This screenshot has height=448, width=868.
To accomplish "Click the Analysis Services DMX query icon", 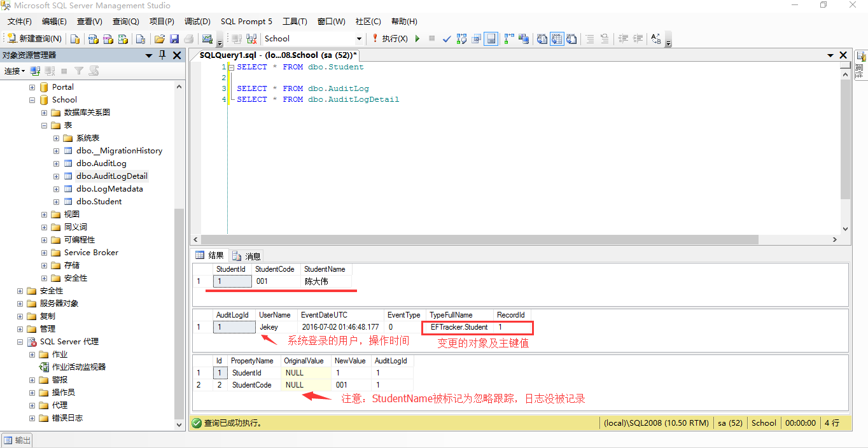I will click(108, 39).
